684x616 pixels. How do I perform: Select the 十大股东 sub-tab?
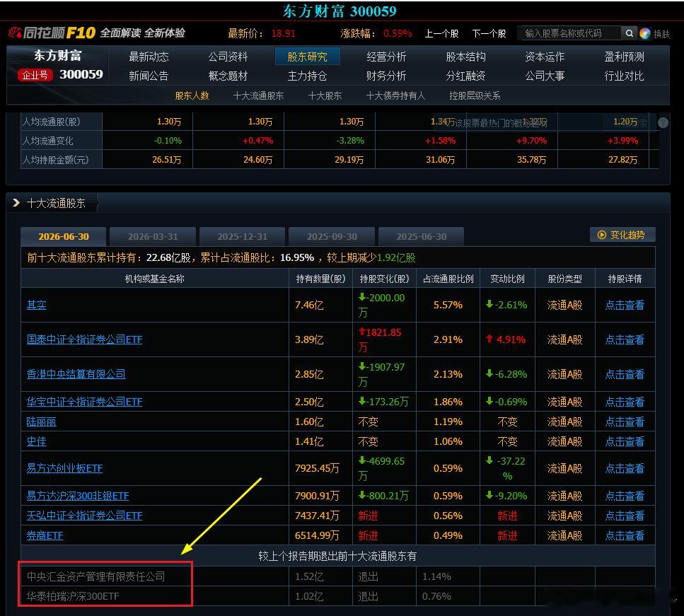tap(325, 95)
